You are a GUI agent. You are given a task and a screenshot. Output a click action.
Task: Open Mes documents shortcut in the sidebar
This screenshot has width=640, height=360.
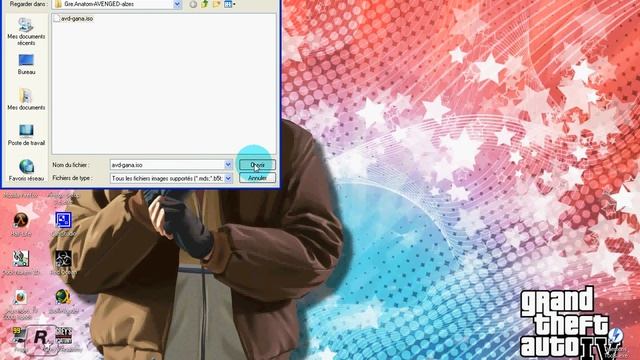[x=26, y=99]
